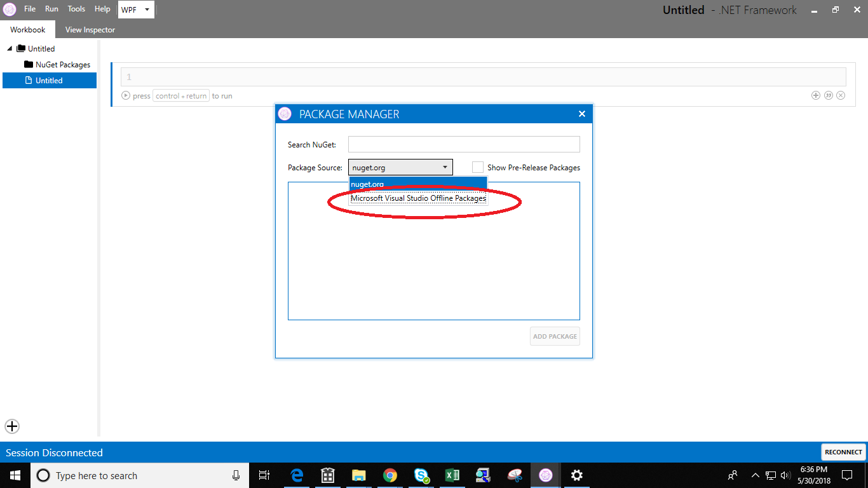Select the NuGet Packages folder
868x488 pixels.
57,64
